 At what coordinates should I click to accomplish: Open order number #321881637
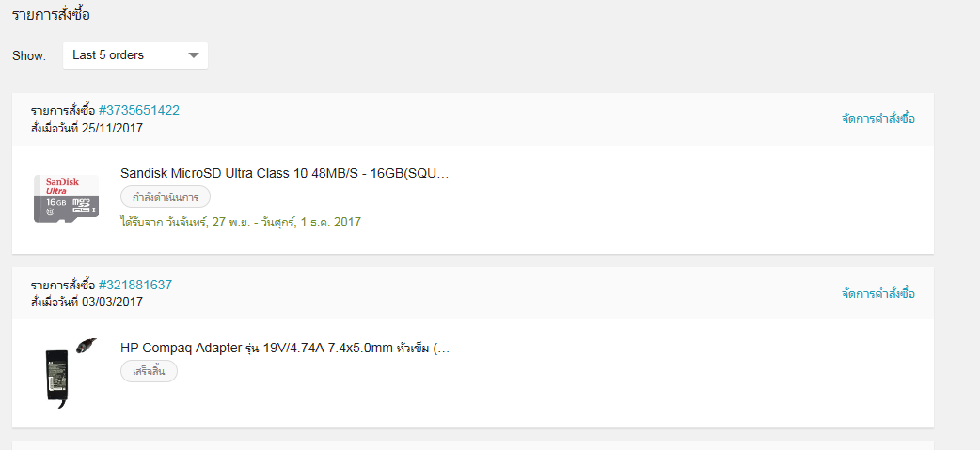[x=135, y=286]
